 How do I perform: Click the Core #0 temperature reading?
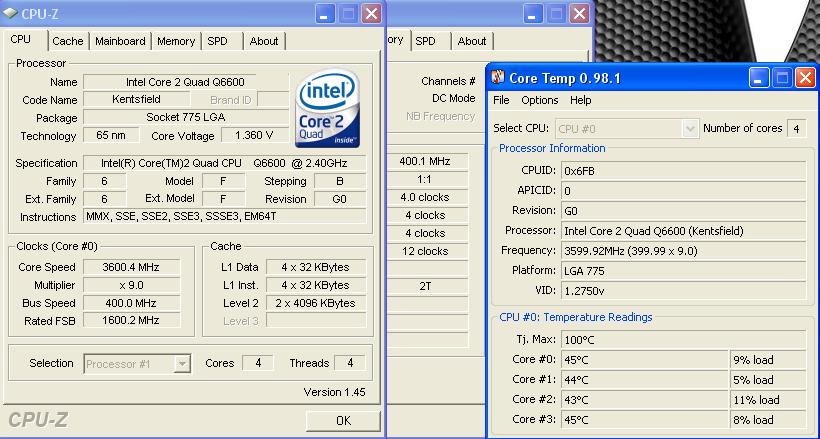(644, 359)
